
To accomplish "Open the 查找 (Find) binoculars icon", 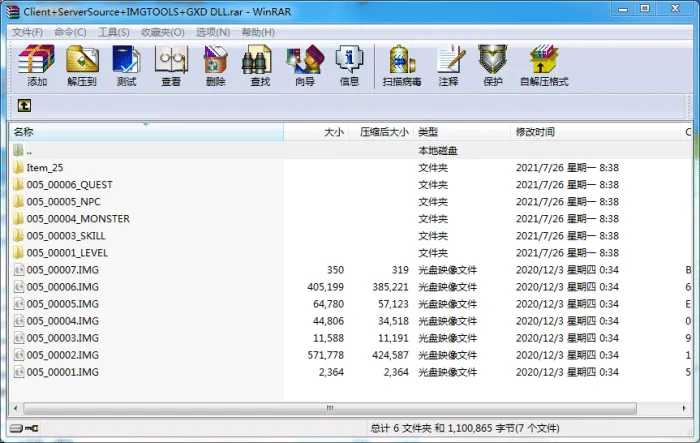I will coord(260,65).
